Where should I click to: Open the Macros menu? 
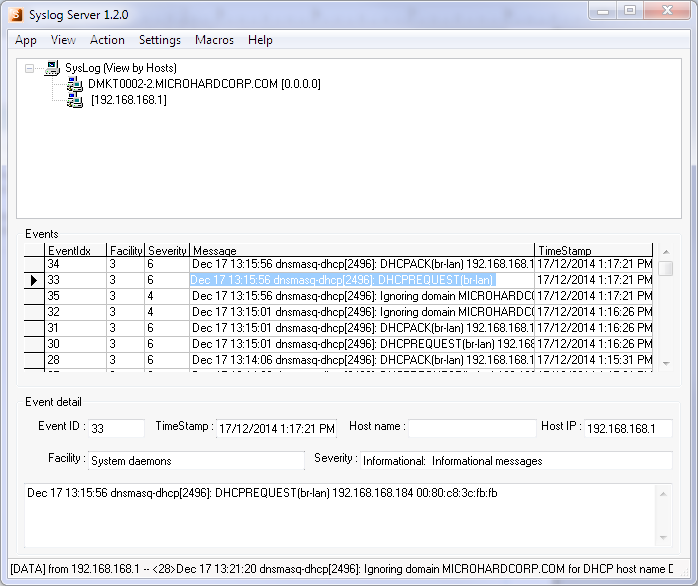click(214, 40)
